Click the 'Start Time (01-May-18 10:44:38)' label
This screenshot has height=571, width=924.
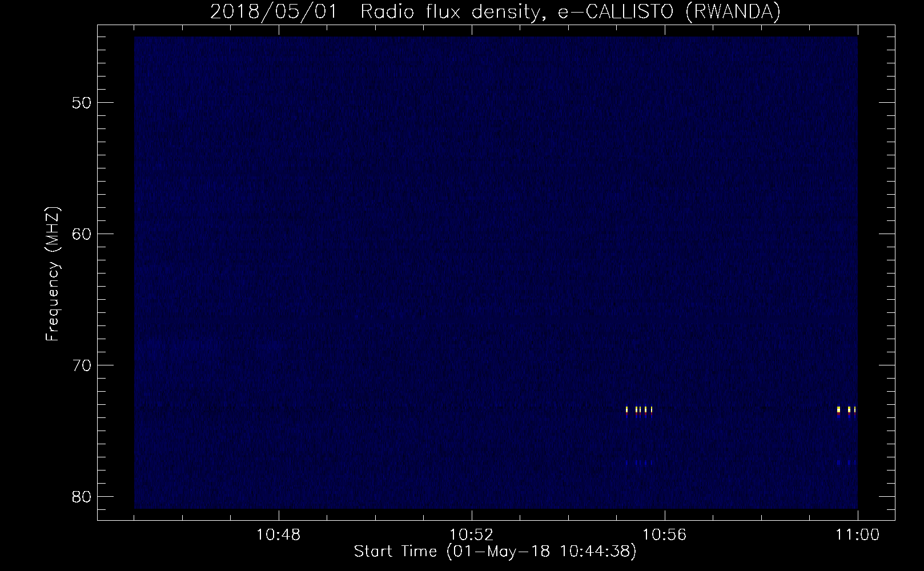pos(495,552)
